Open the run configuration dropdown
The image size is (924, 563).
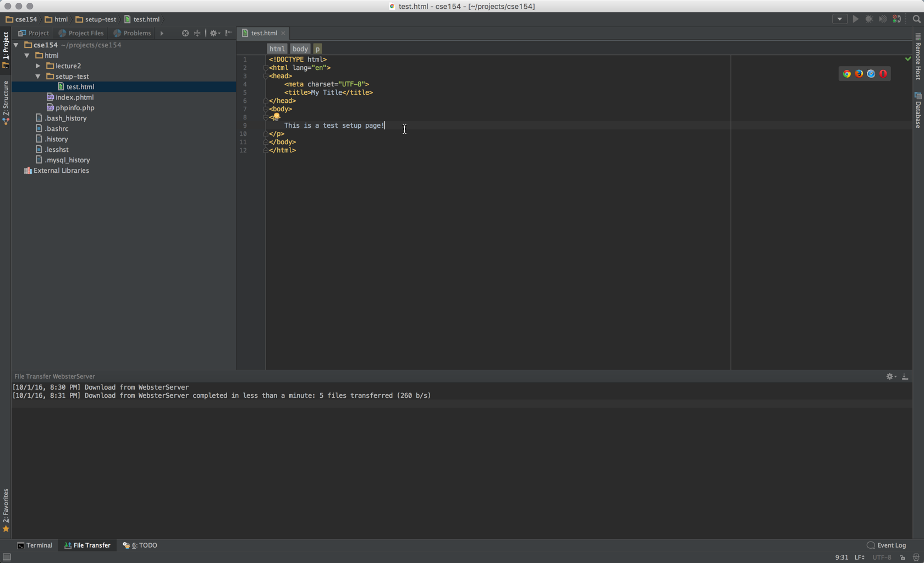coord(839,19)
